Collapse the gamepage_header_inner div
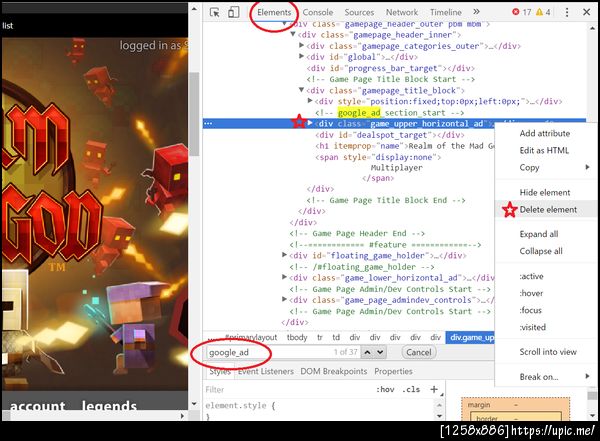This screenshot has width=600, height=441. [x=293, y=34]
